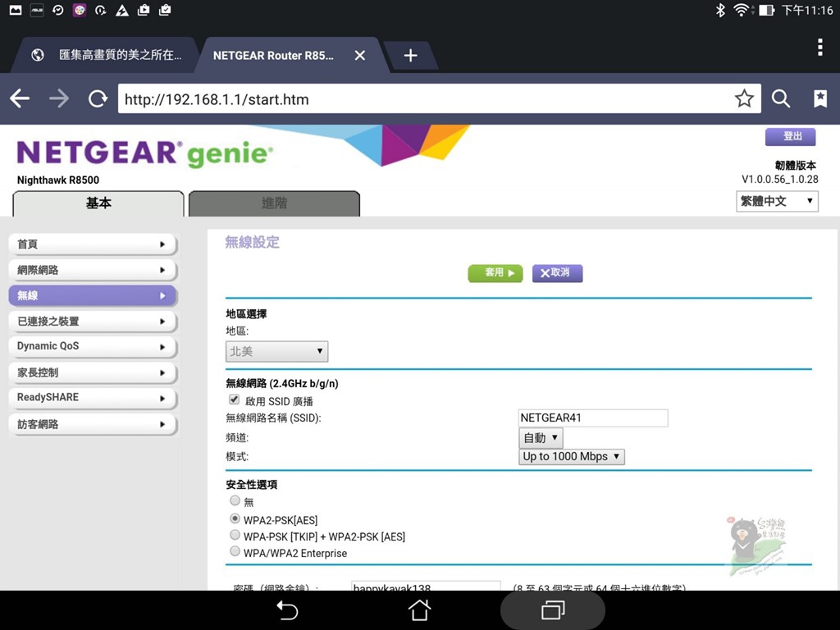Screen dimensions: 840x630
Task: Tap the clock showing 下午11:16
Action: coord(807,10)
